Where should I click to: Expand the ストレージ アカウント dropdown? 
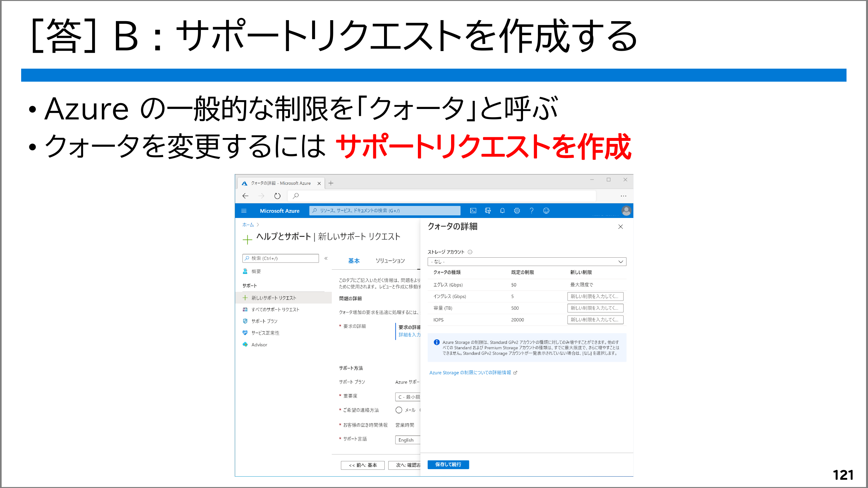pos(526,262)
